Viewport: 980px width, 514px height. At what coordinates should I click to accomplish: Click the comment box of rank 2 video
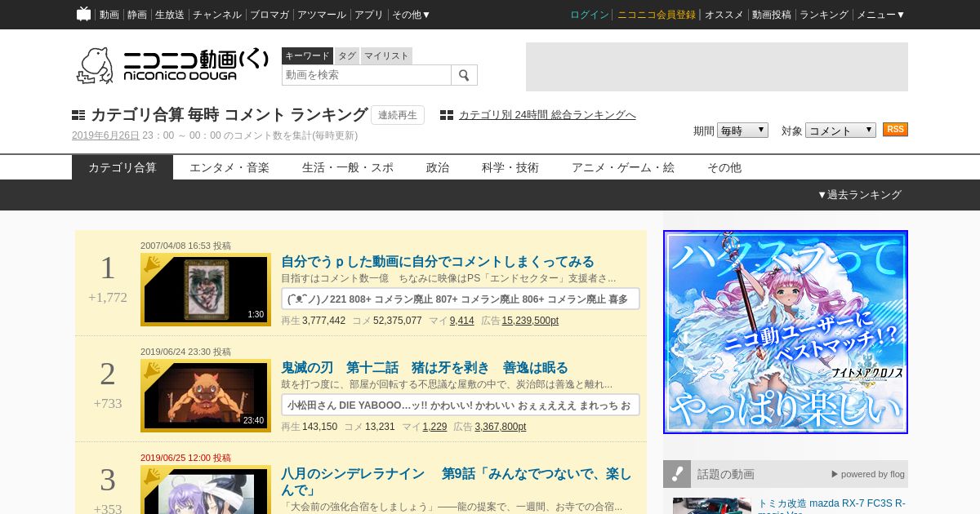pos(461,405)
